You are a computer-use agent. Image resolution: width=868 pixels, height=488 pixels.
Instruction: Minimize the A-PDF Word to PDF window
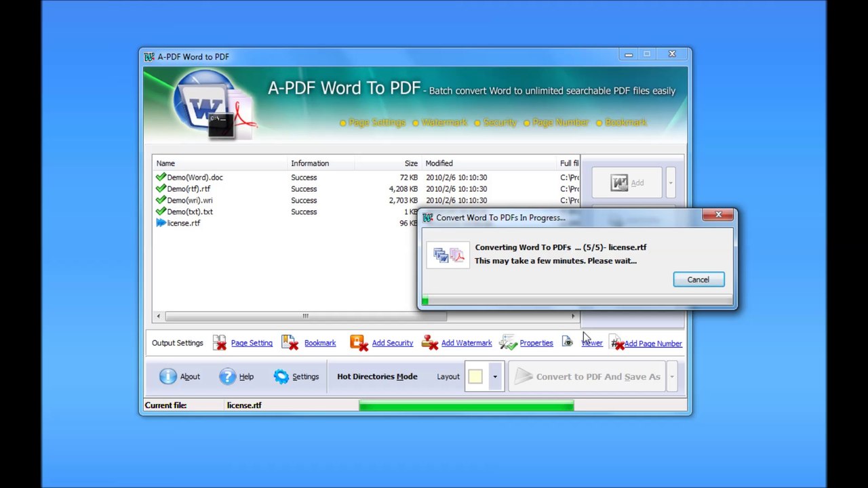(629, 54)
